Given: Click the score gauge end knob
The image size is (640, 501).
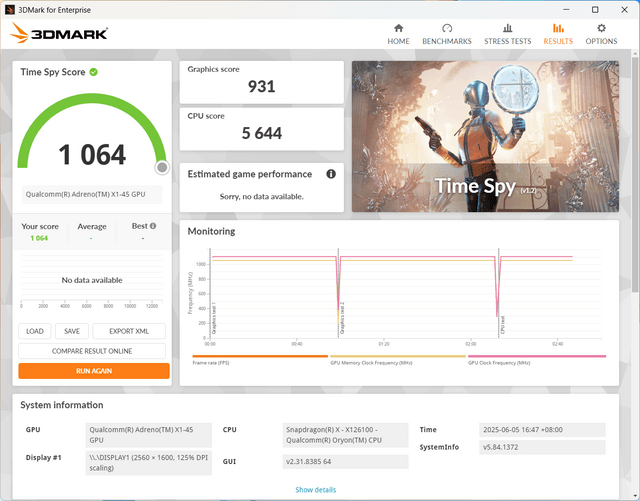Looking at the screenshot, I should (162, 167).
